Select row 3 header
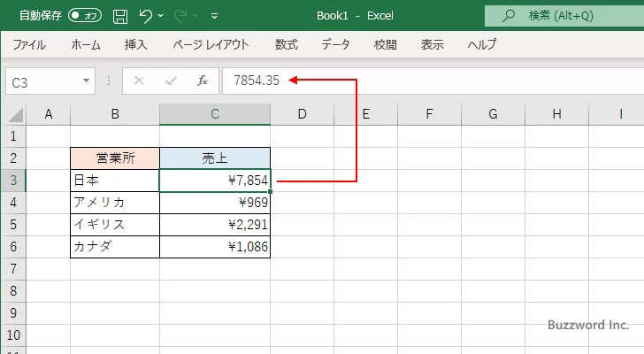The image size is (644, 354). tap(13, 181)
